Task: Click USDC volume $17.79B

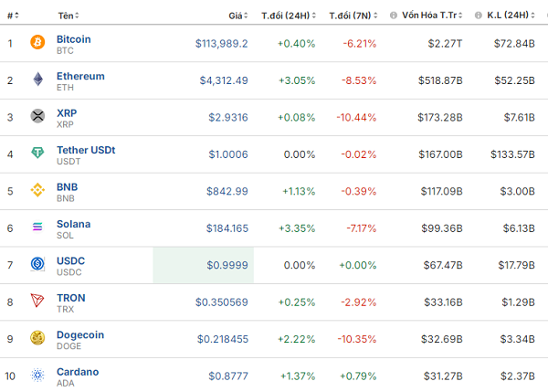Action: 516,265
